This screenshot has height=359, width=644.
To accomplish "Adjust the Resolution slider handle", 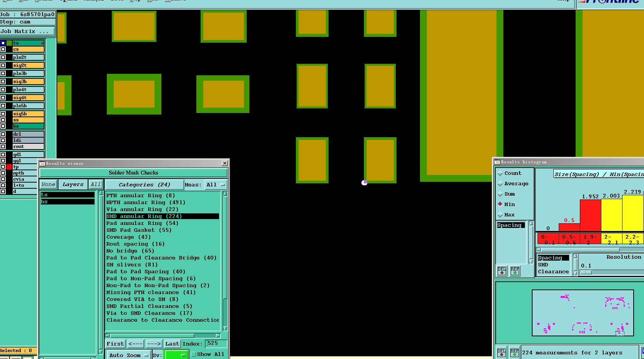I will [586, 273].
